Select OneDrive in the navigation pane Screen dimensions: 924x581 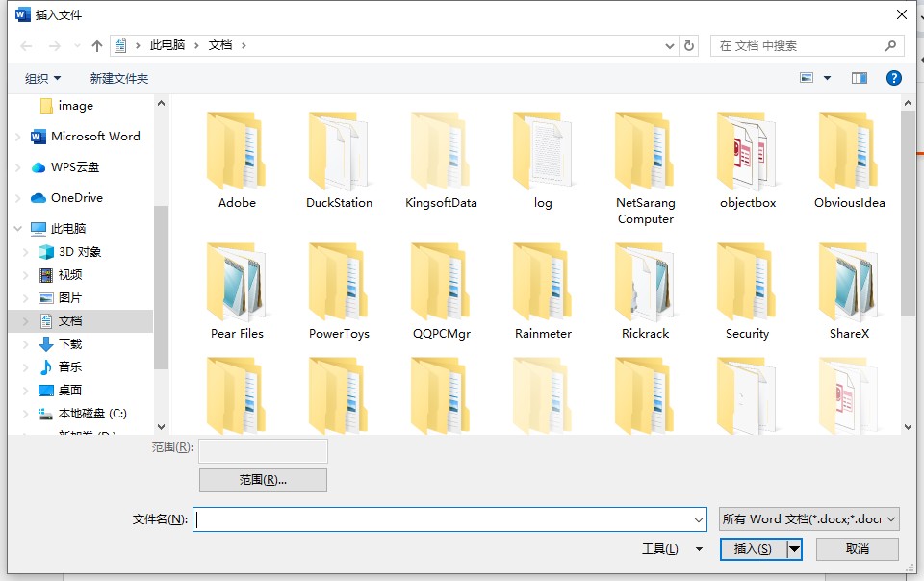tap(76, 198)
